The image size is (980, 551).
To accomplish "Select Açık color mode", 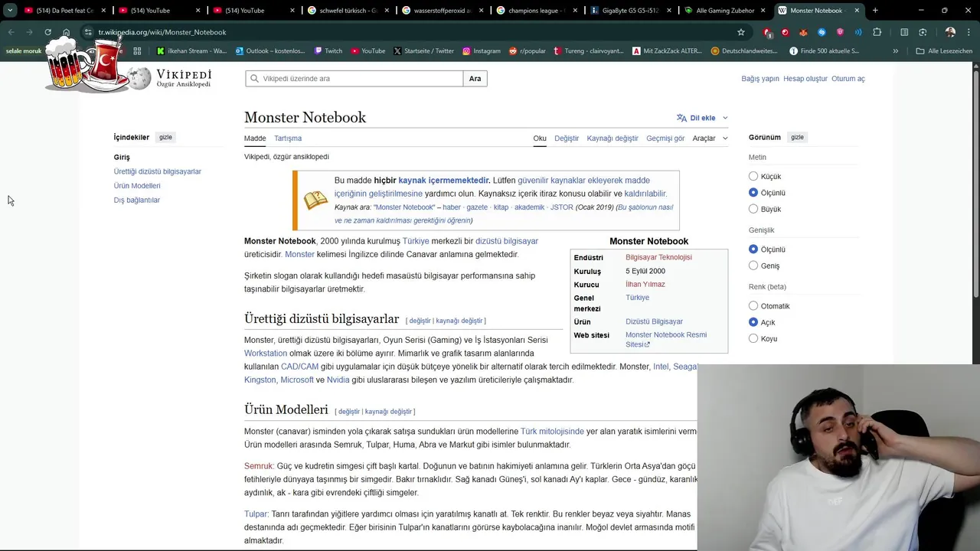I will coord(753,322).
